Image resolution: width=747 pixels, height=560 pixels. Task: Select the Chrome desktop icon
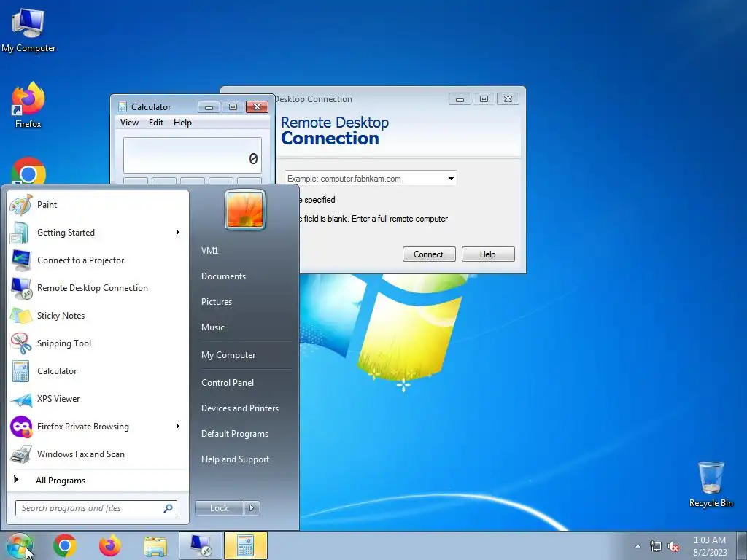point(28,171)
